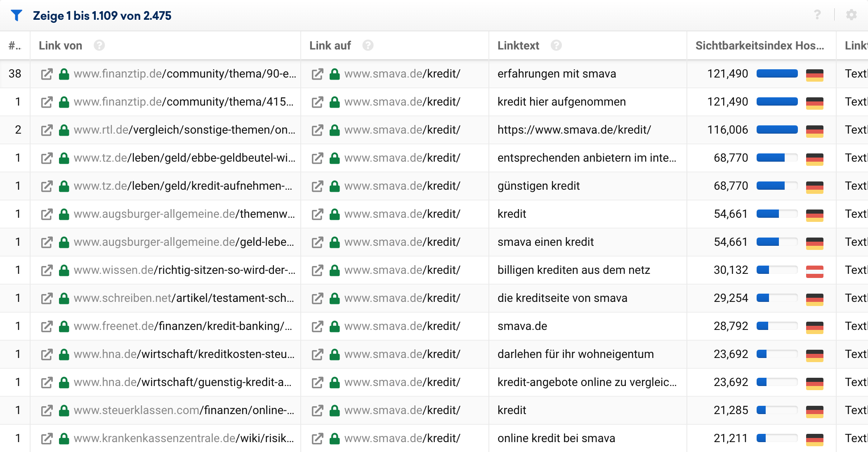Open external link icon for rtl.de row
868x452 pixels.
coord(47,130)
